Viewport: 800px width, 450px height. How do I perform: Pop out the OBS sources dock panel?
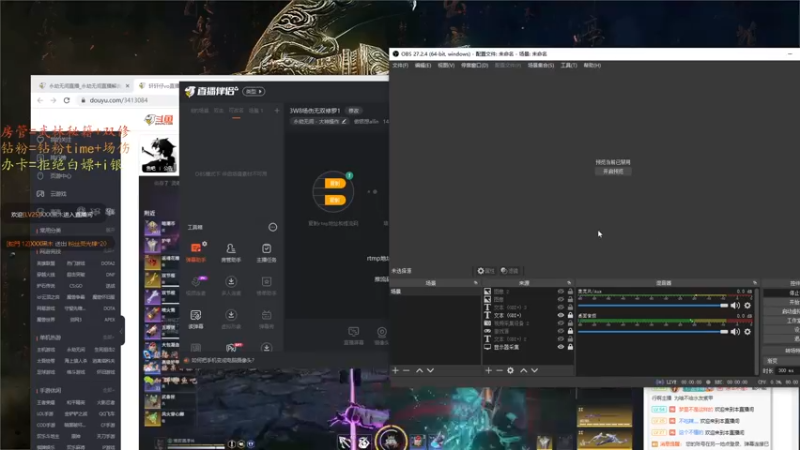[x=569, y=283]
